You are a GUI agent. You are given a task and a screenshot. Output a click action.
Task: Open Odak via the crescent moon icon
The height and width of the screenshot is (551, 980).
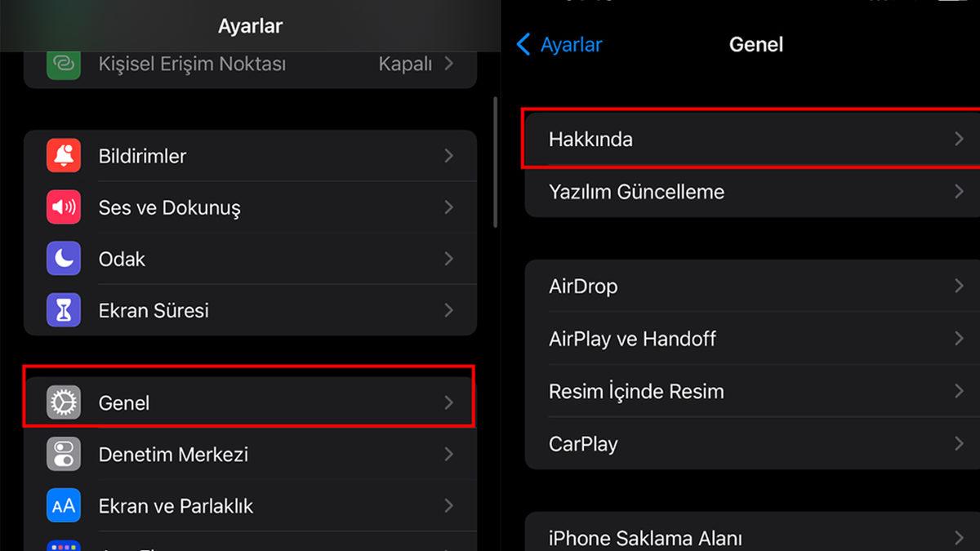(63, 258)
